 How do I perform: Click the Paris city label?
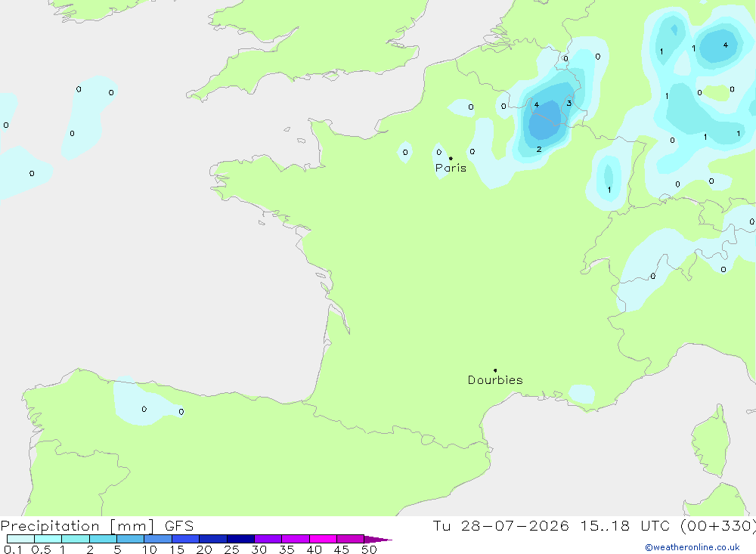(451, 168)
